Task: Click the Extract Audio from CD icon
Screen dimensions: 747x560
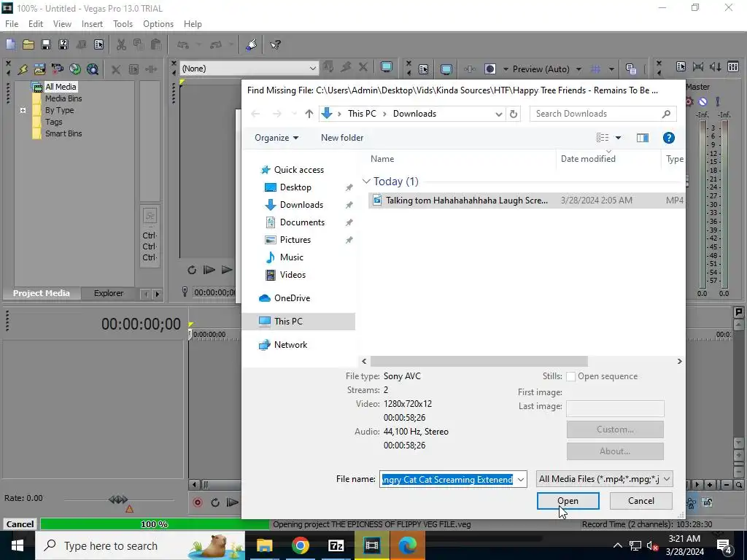Action: (x=75, y=69)
